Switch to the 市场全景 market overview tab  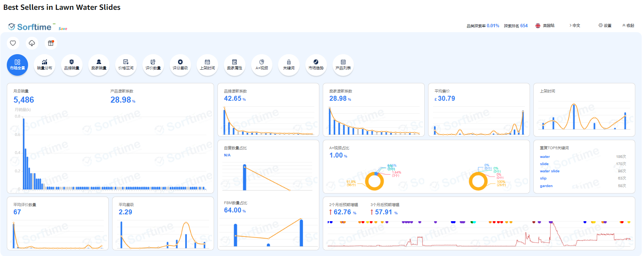coord(17,65)
